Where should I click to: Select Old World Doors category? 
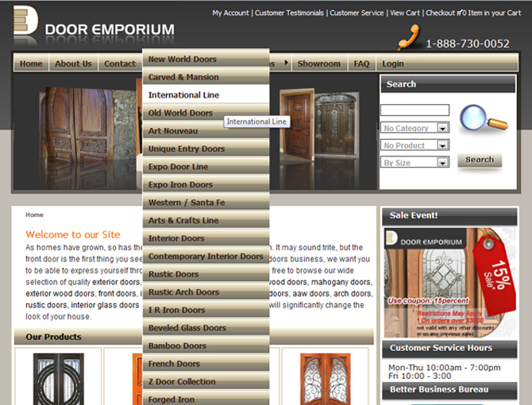tap(206, 113)
